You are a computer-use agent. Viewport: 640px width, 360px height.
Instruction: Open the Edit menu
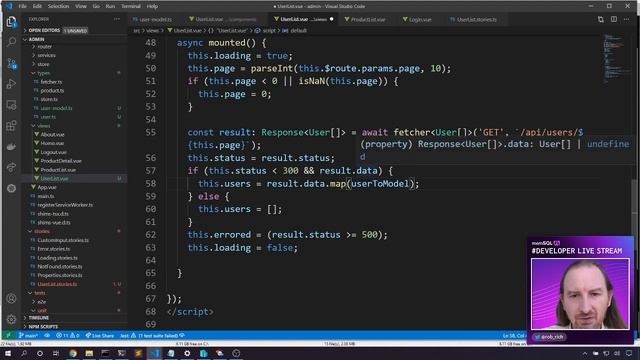[x=37, y=6]
